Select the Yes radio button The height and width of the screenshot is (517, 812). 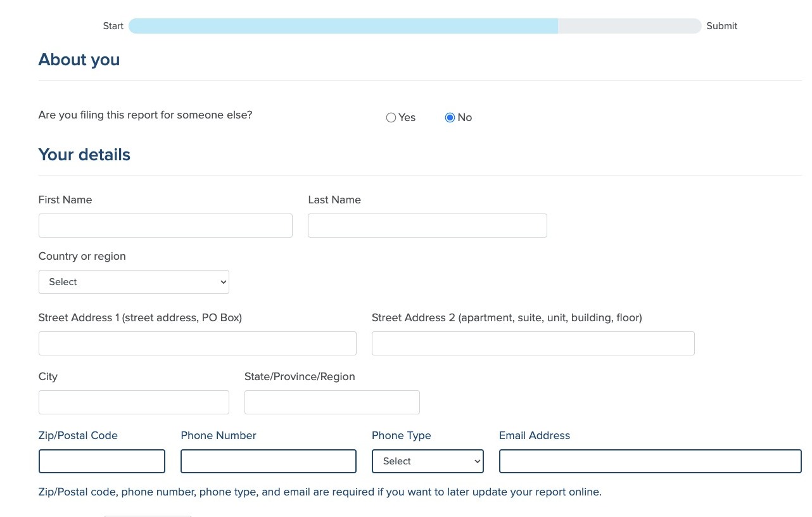391,118
